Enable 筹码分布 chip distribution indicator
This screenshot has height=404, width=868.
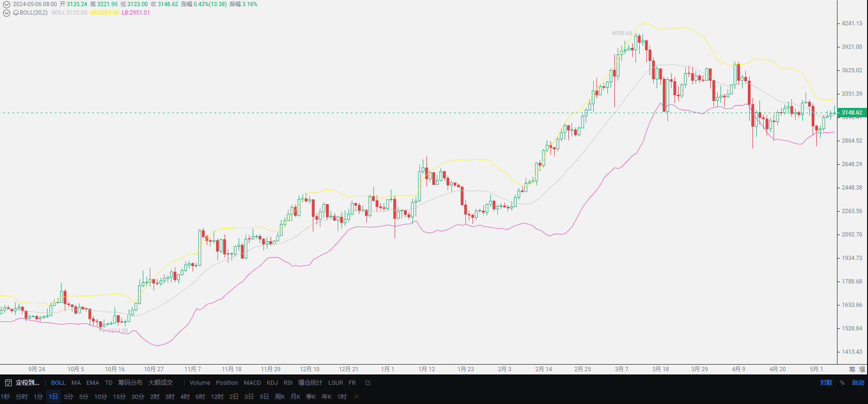[130, 383]
